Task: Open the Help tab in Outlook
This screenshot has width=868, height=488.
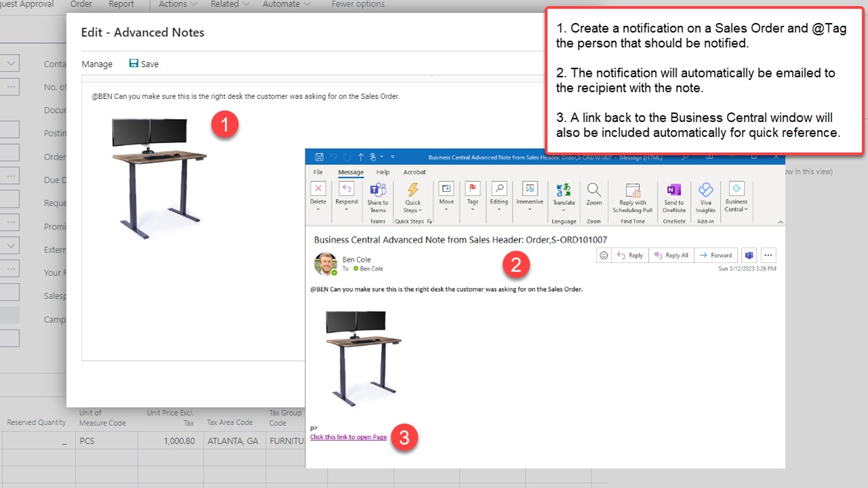Action: 383,172
